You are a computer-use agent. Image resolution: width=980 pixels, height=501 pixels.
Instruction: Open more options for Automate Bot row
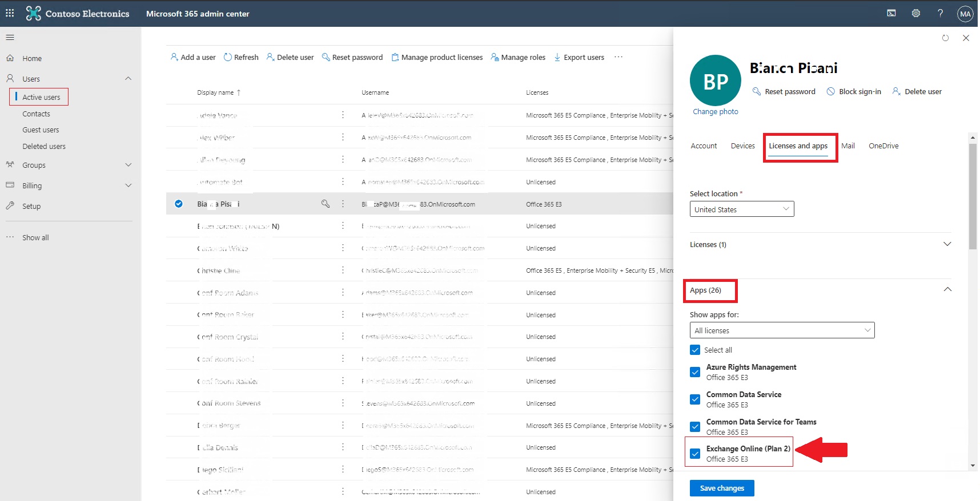click(x=343, y=182)
